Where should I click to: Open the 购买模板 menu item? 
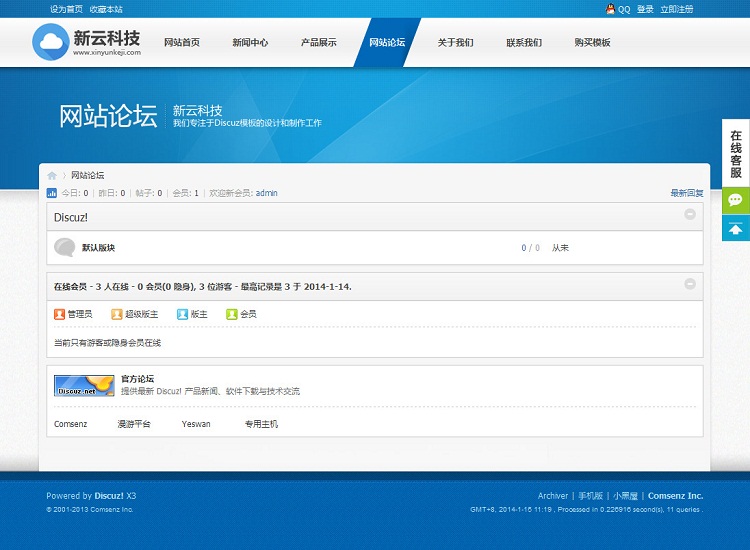pyautogui.click(x=592, y=43)
